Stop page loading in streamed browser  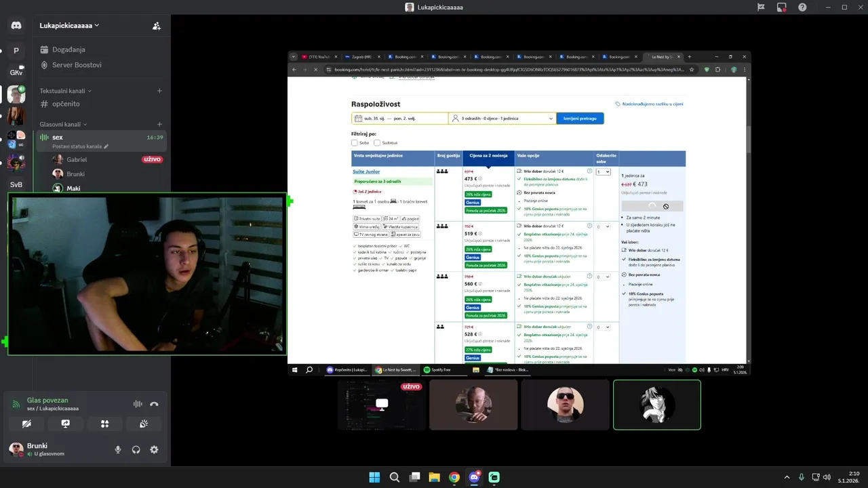coord(315,69)
